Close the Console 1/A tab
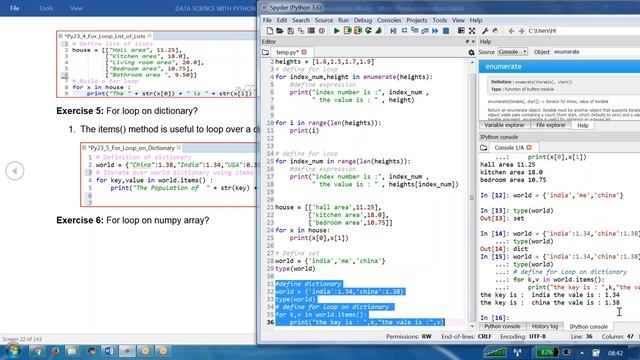 pos(529,147)
